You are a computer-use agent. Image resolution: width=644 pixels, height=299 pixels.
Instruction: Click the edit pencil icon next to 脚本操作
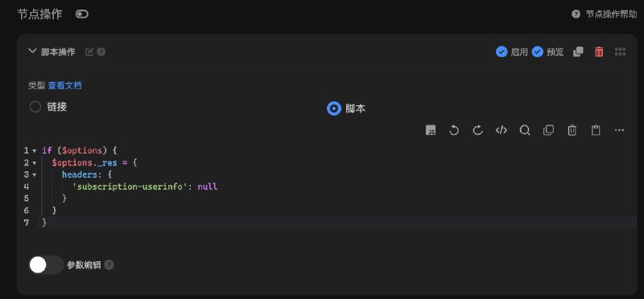tap(89, 52)
